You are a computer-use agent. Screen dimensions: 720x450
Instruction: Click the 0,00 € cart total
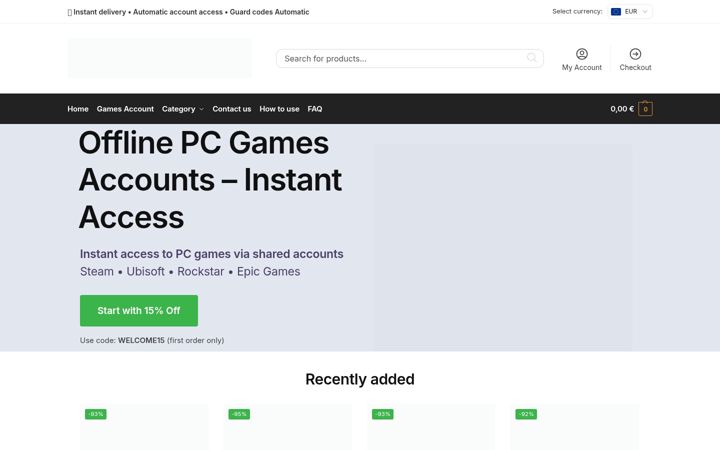coord(622,109)
